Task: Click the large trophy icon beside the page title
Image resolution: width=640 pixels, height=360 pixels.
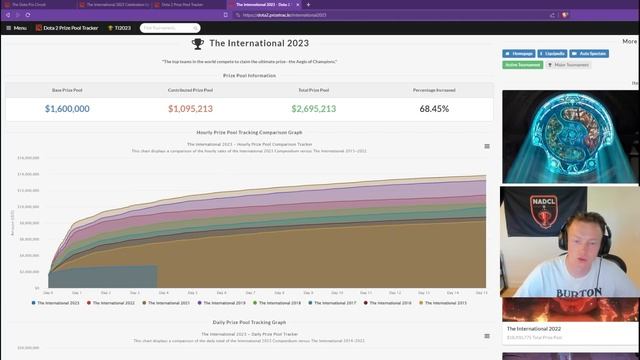Action: click(x=198, y=43)
